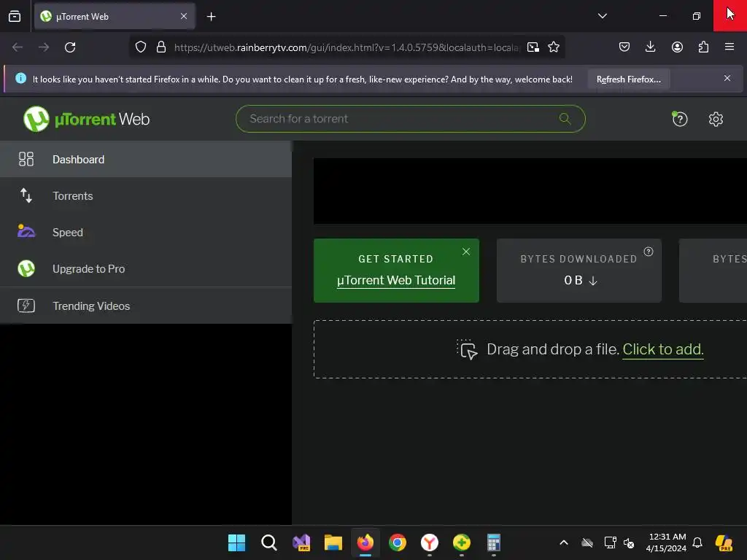Open the Firefox View icon
The height and width of the screenshot is (560, 747).
(x=15, y=16)
